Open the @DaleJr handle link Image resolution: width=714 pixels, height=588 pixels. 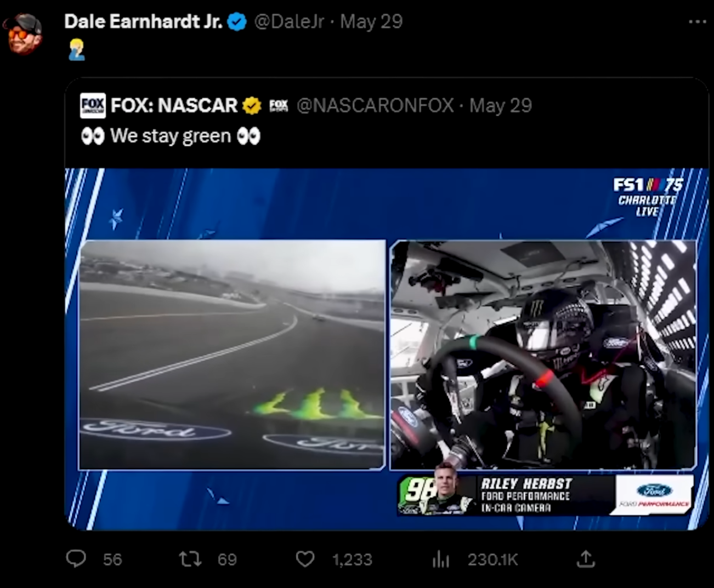coord(289,22)
